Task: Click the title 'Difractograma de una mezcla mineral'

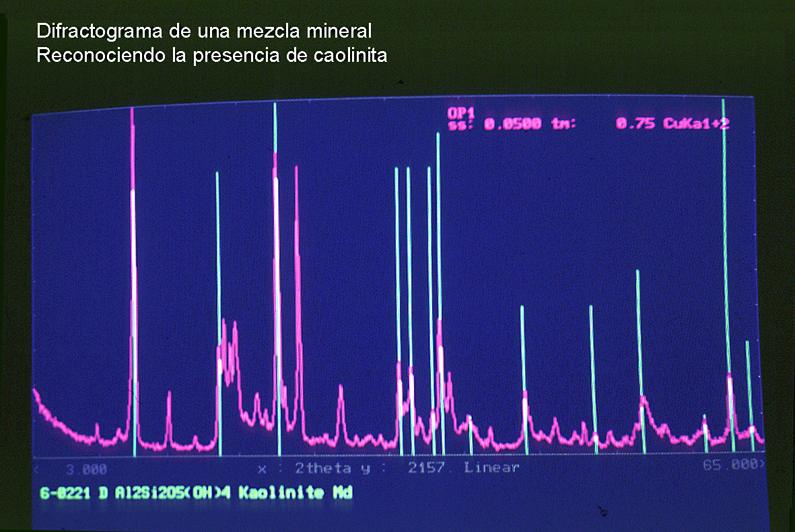Action: 204,32
